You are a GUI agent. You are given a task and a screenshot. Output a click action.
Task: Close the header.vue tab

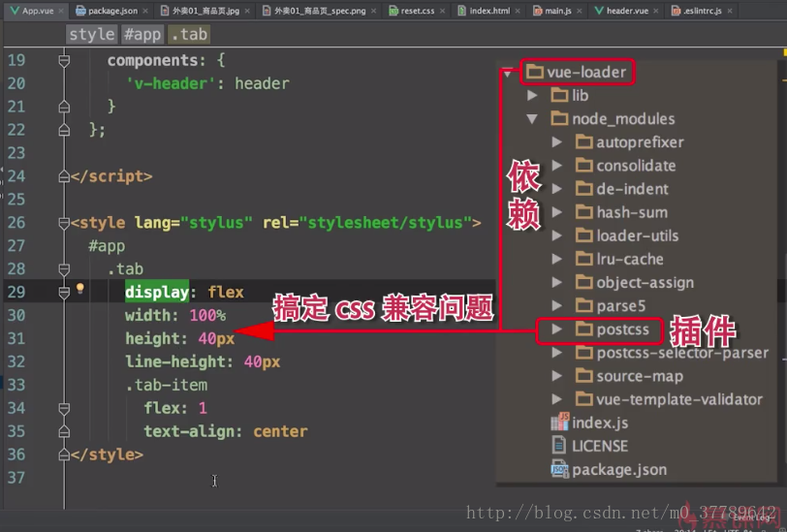656,11
